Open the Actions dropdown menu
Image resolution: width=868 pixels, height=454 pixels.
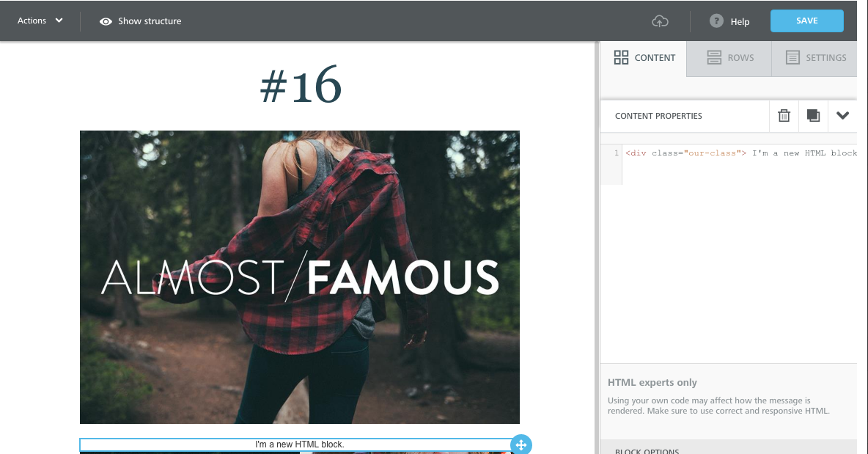40,21
